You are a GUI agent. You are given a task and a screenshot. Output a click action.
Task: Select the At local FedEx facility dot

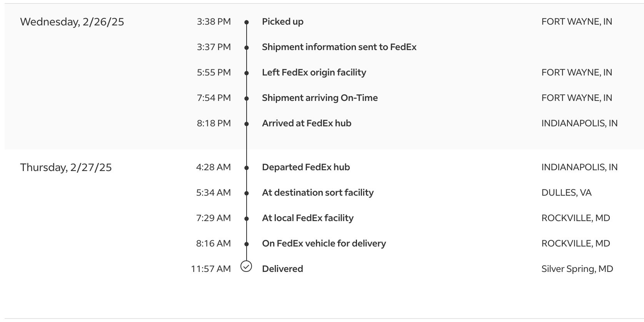click(x=247, y=219)
